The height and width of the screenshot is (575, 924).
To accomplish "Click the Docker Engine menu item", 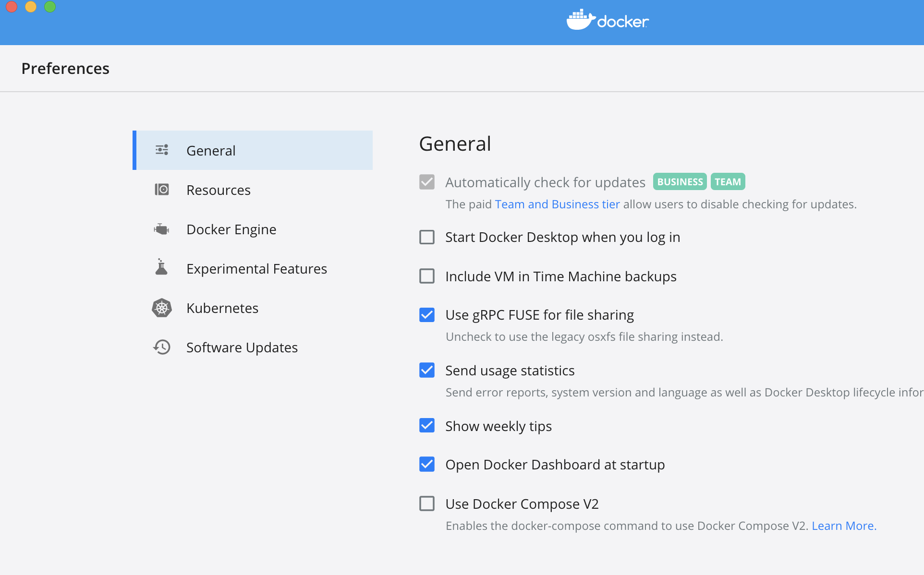I will [x=231, y=229].
